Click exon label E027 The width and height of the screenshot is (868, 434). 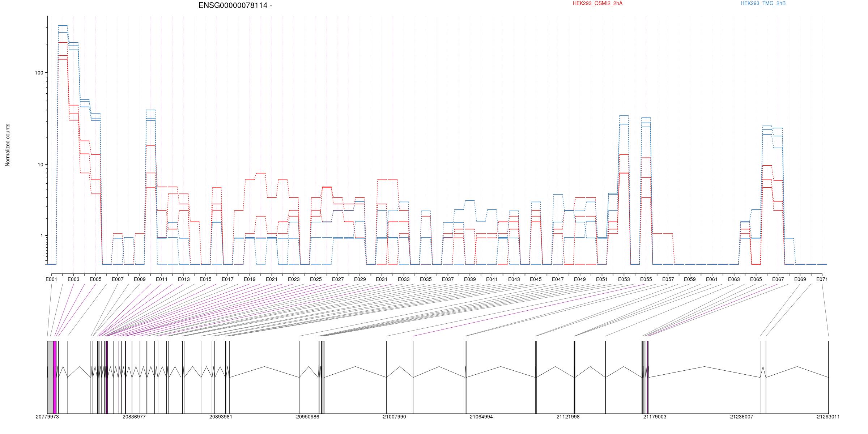(x=338, y=279)
